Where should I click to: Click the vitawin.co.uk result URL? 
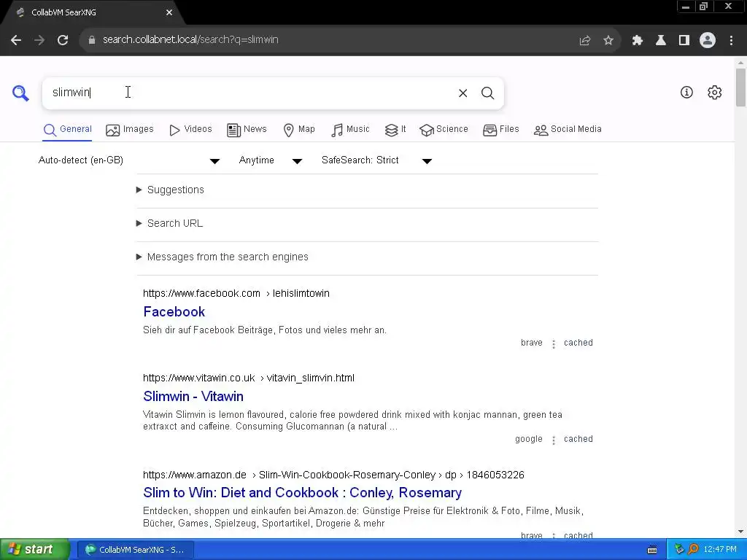248,378
